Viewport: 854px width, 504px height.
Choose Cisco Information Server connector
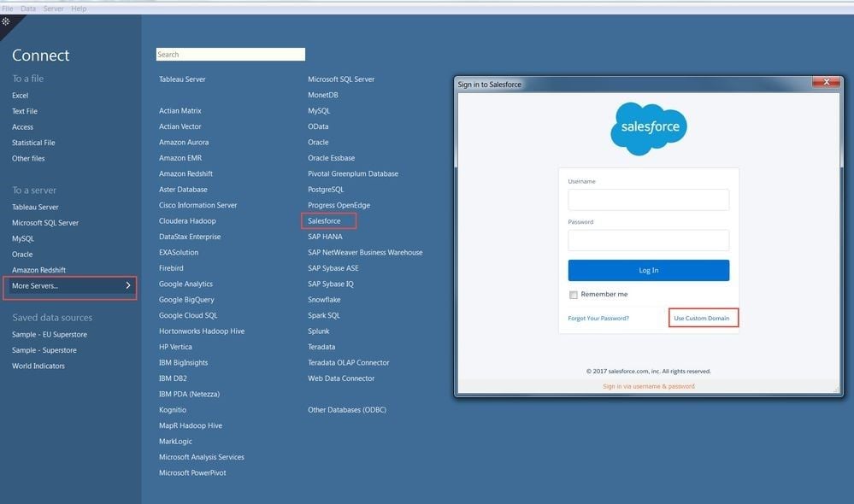click(197, 205)
